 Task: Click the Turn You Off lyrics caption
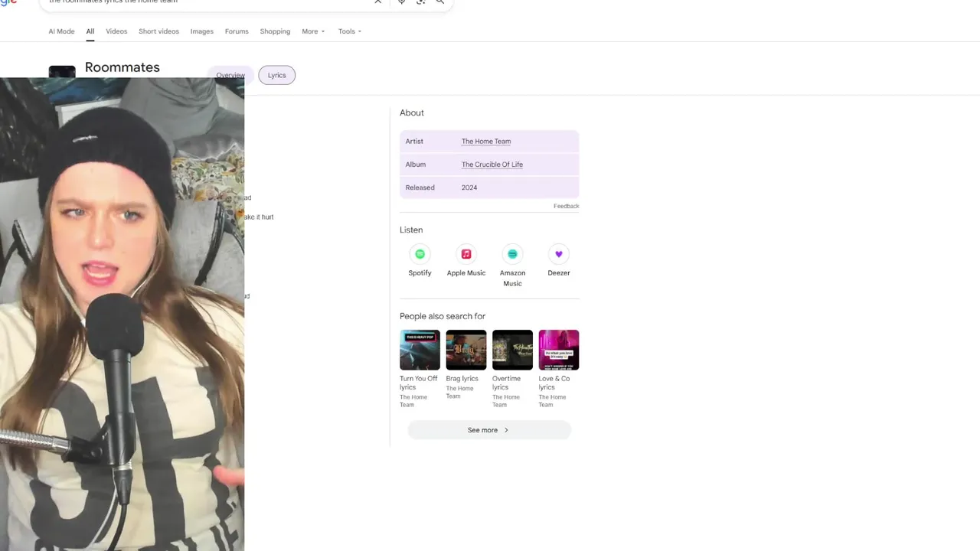[419, 383]
